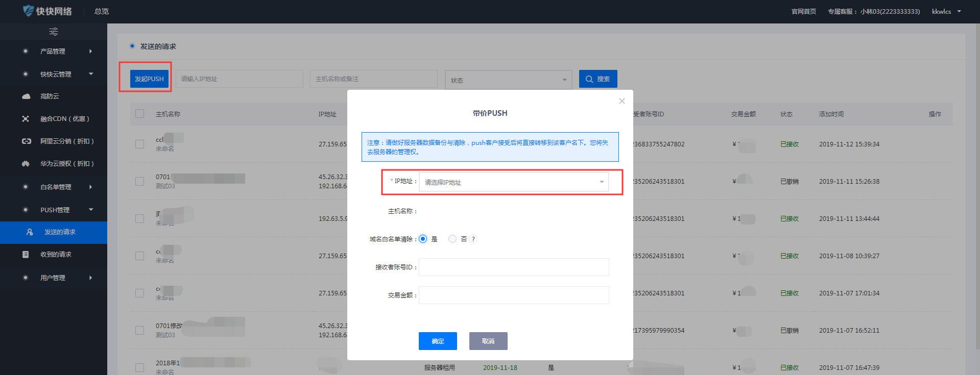This screenshot has height=375, width=980.
Task: Open the 状态 filter dropdown
Action: tap(508, 80)
